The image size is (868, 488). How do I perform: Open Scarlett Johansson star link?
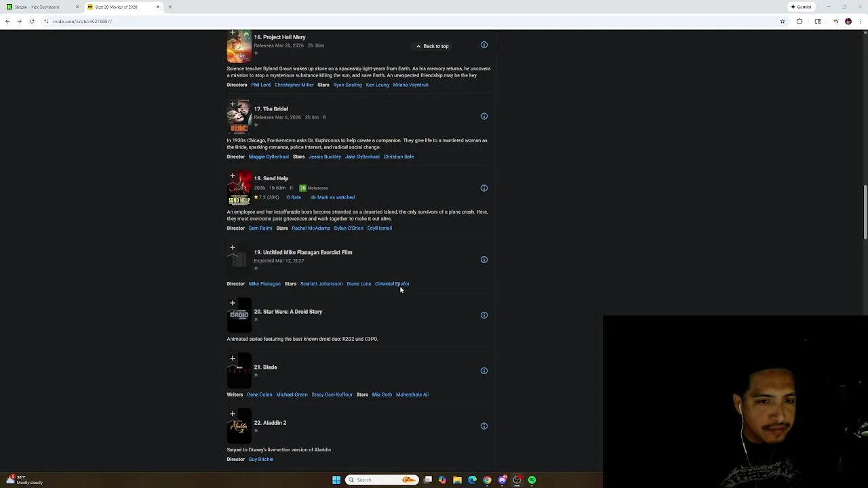click(x=321, y=284)
